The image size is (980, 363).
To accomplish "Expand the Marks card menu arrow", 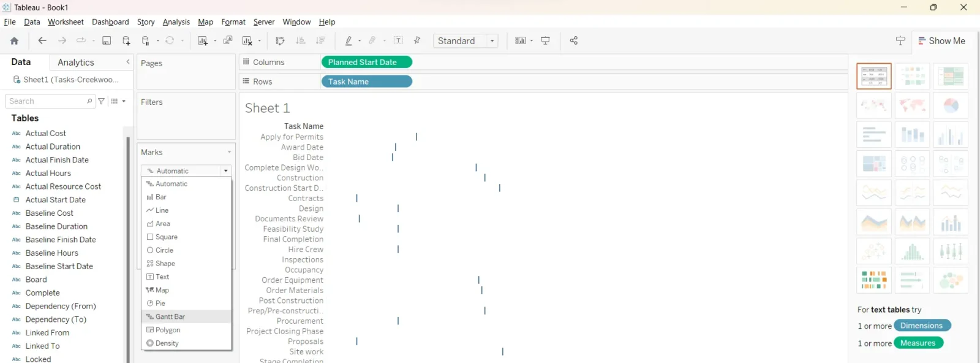I will pos(230,152).
